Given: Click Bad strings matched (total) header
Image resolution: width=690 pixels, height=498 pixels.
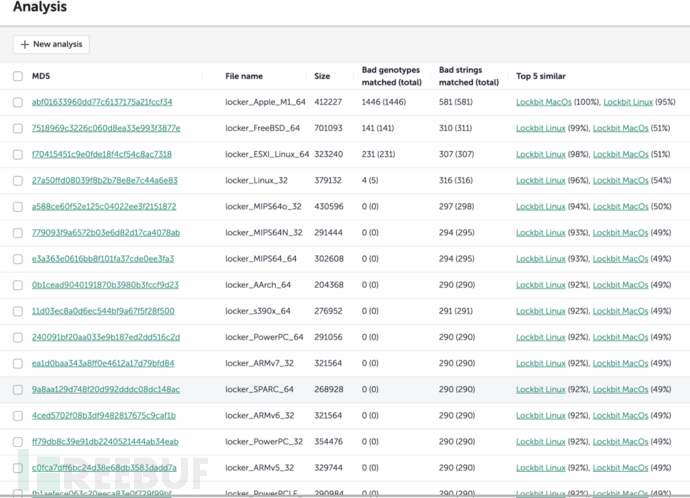Looking at the screenshot, I should pos(469,76).
